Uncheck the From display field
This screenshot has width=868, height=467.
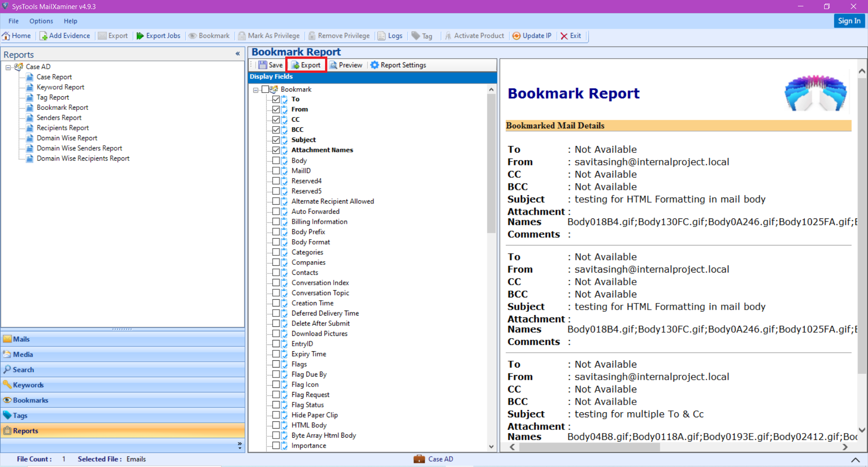point(276,109)
